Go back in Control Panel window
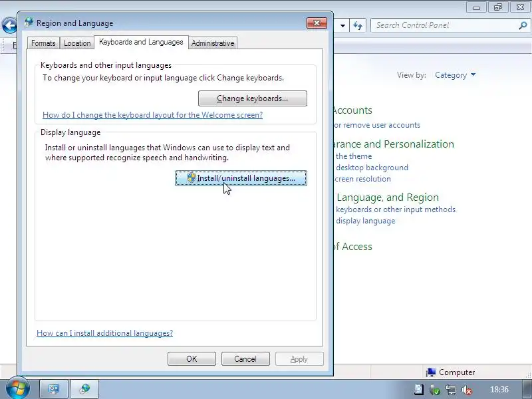This screenshot has height=399, width=532. coord(9,25)
